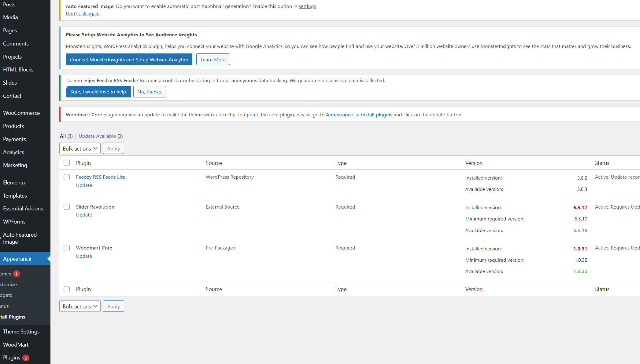Toggle select-all checkbox in table header

[x=67, y=163]
